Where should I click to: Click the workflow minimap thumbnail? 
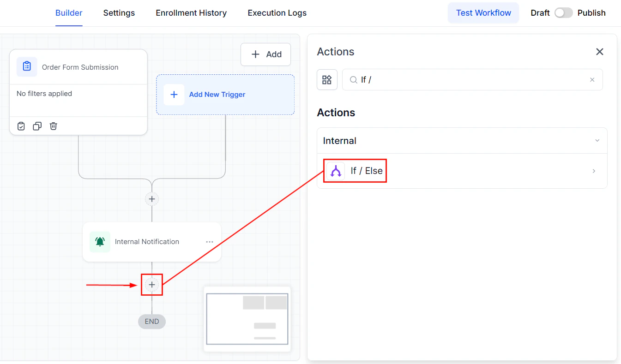point(247,319)
